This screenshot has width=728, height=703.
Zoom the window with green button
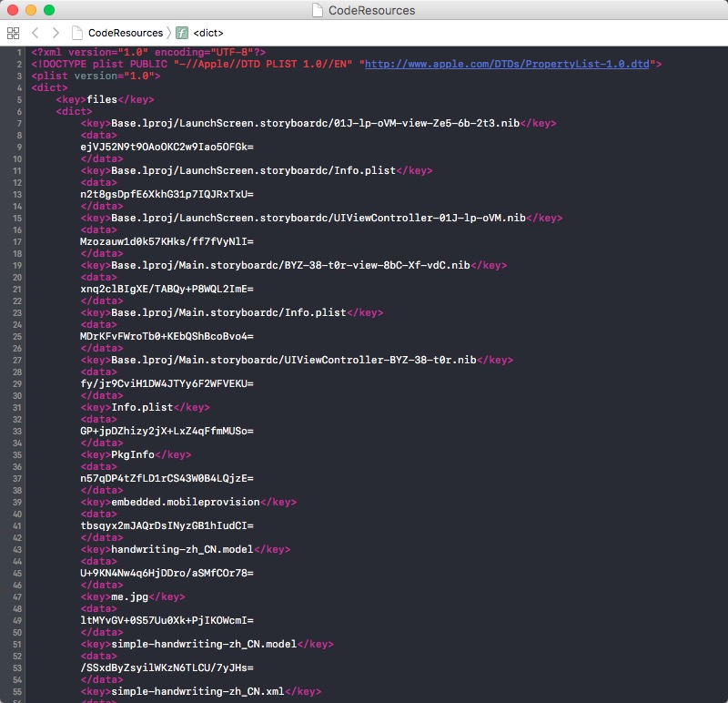(49, 11)
